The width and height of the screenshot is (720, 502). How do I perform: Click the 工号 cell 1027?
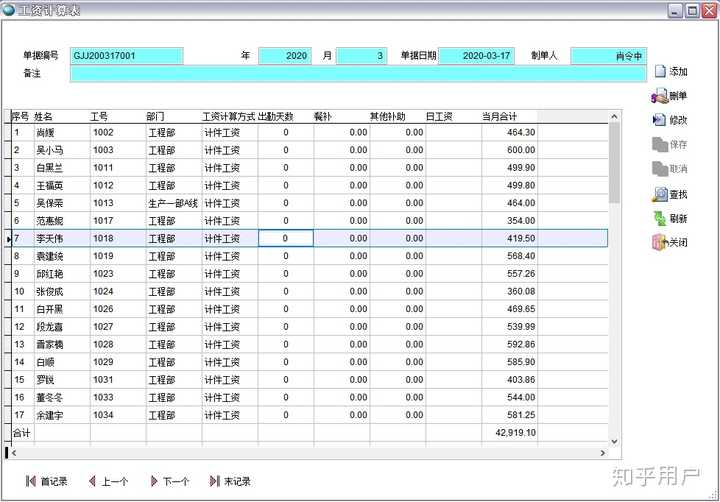pyautogui.click(x=118, y=327)
